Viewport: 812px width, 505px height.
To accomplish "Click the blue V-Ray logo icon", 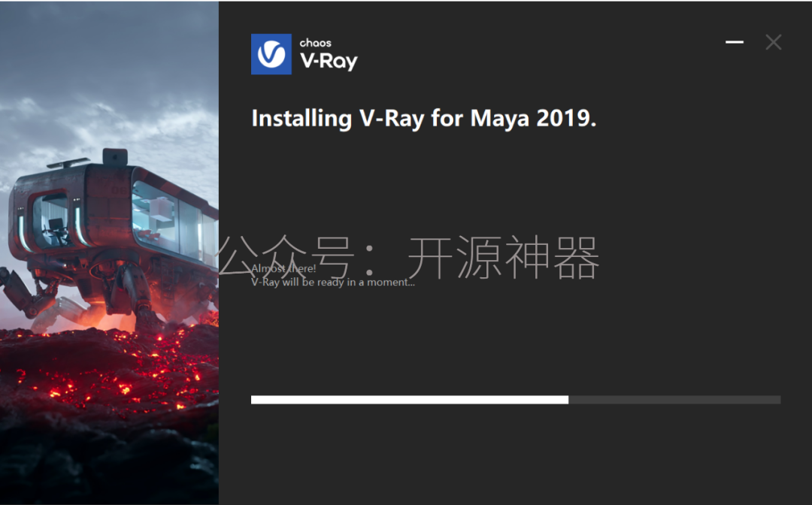I will click(x=271, y=54).
